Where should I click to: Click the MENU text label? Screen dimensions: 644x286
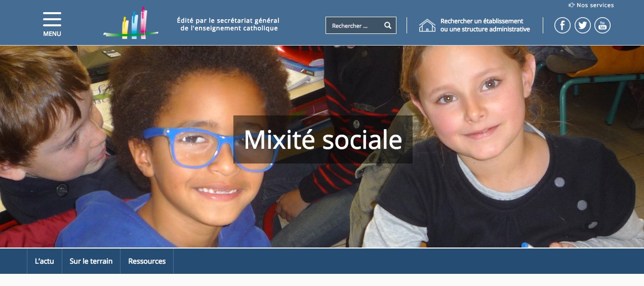coord(52,34)
